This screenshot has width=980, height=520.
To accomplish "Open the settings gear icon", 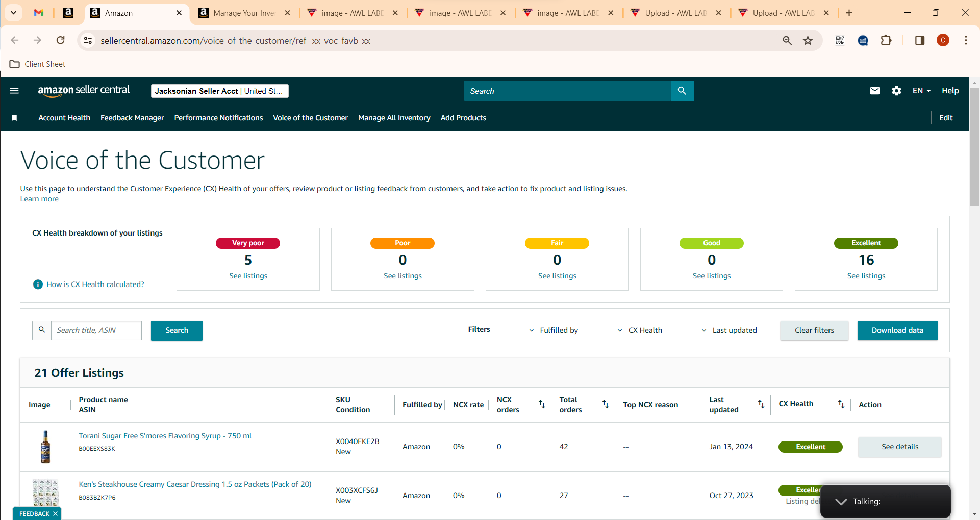I will tap(896, 91).
